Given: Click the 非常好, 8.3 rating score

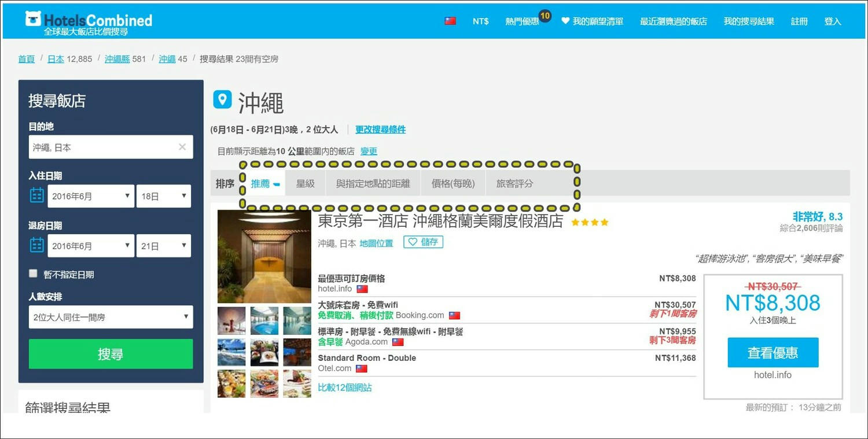Looking at the screenshot, I should pyautogui.click(x=817, y=216).
